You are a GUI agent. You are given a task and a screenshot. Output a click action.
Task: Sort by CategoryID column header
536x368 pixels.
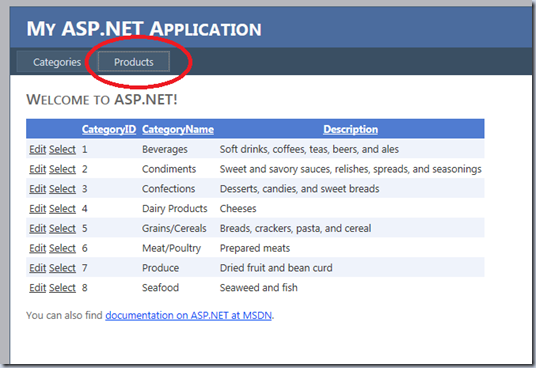[109, 129]
